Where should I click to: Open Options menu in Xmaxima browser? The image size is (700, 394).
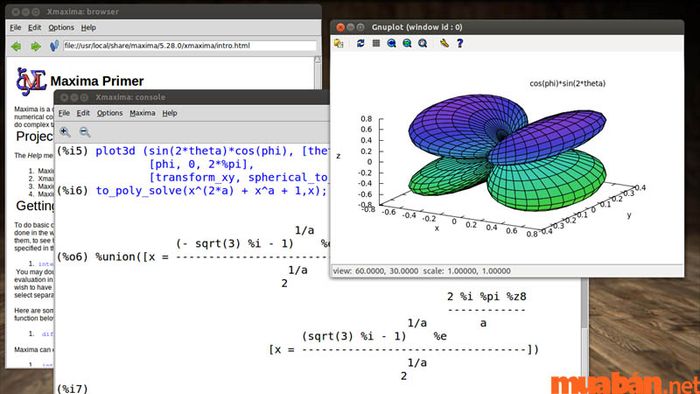click(61, 28)
